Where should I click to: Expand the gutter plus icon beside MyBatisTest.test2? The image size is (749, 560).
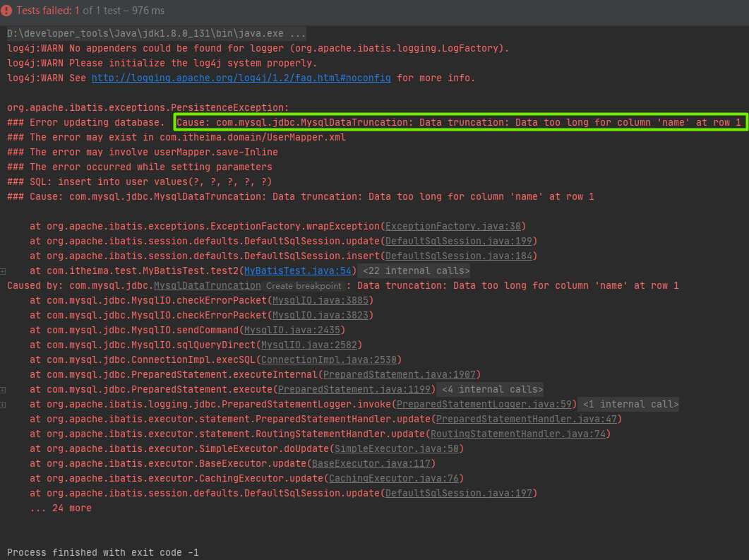(4, 270)
